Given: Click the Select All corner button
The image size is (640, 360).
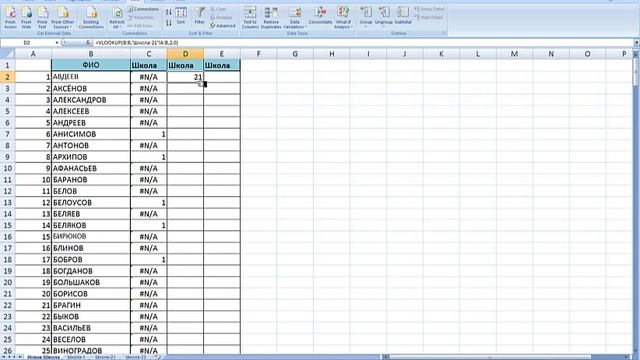Looking at the screenshot, I should [7, 53].
